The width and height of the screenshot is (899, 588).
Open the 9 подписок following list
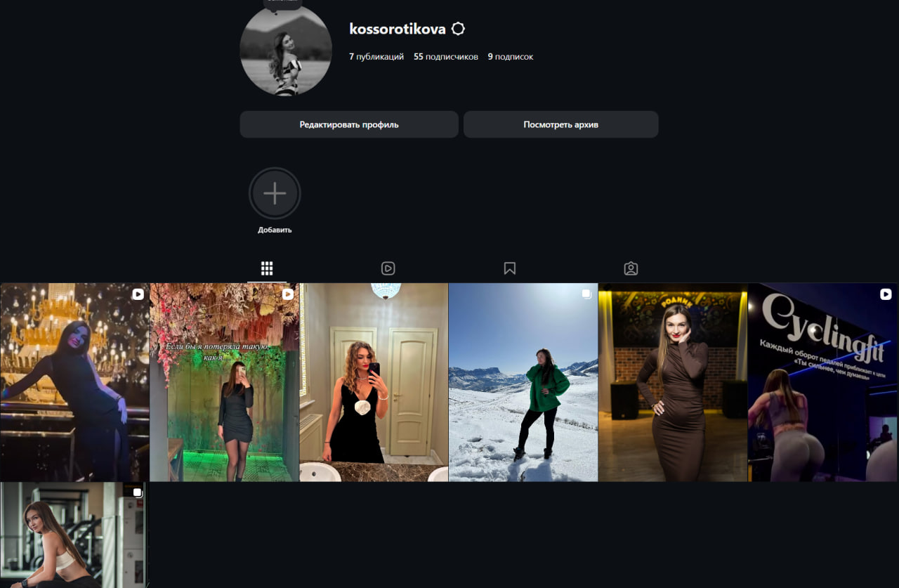[x=511, y=56]
